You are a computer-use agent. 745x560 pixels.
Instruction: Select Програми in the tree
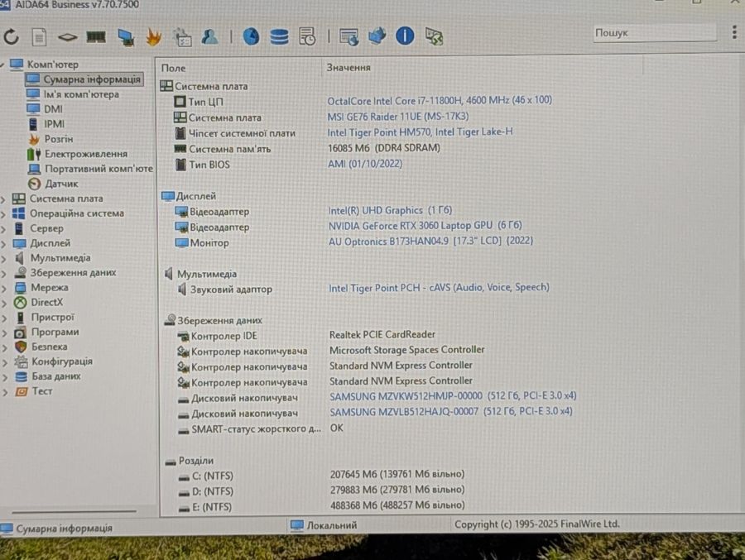(x=55, y=332)
